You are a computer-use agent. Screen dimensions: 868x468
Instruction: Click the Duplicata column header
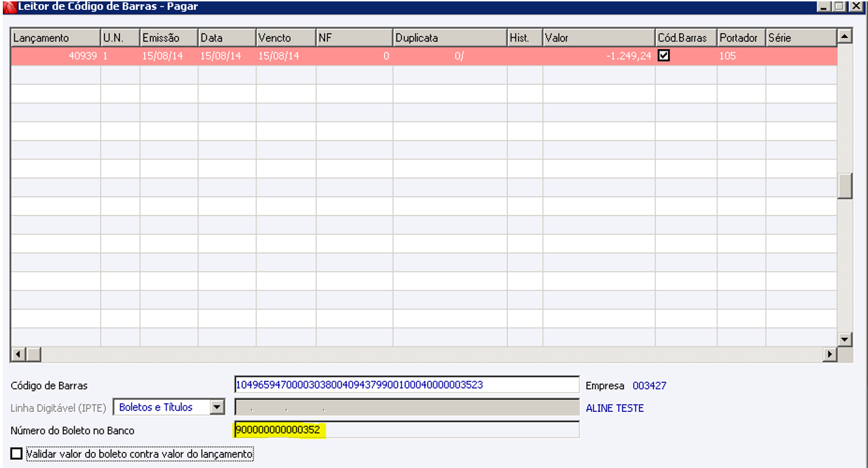coord(450,38)
